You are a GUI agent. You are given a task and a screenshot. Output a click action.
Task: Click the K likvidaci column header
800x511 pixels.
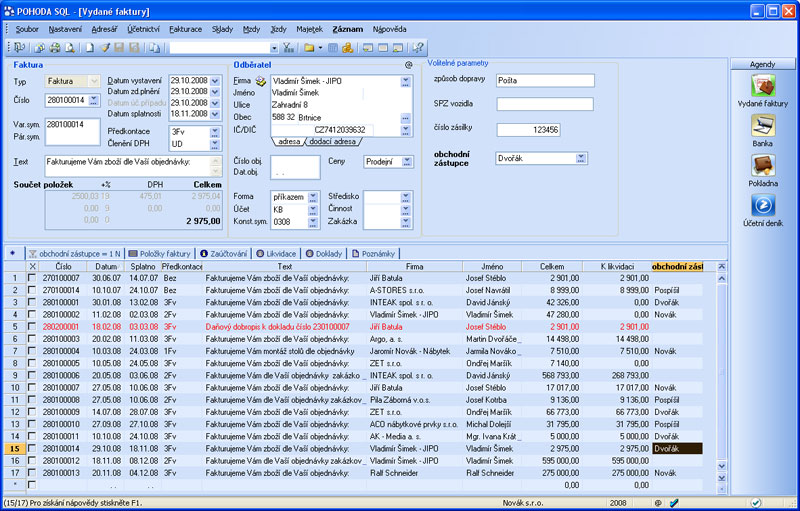coord(617,266)
